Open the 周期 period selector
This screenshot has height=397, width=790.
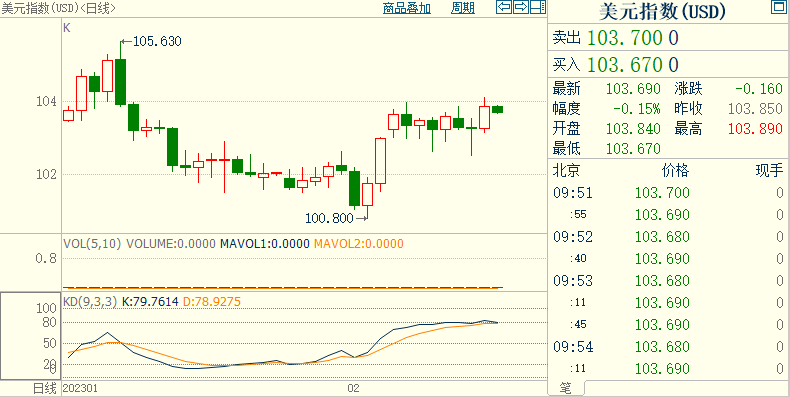tap(463, 8)
